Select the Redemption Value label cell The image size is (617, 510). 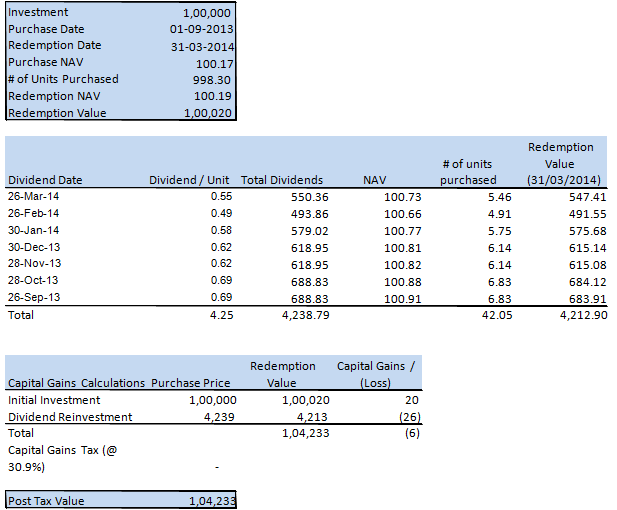(x=57, y=113)
